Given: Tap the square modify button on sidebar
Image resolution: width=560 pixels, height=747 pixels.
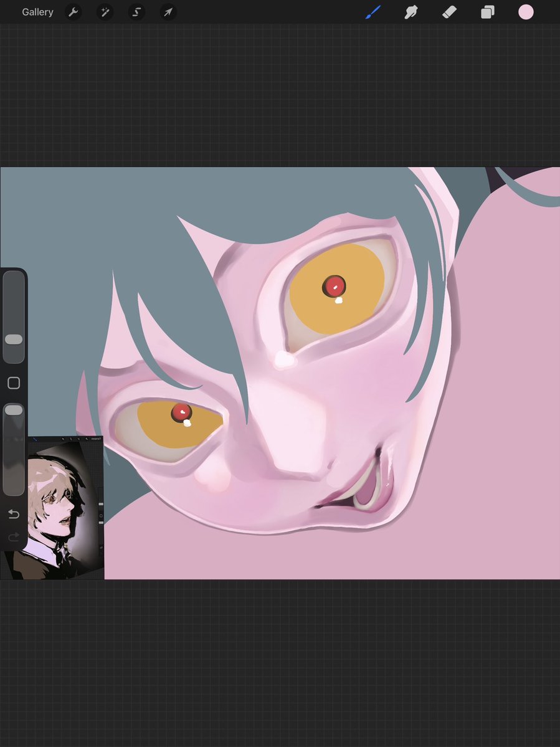Looking at the screenshot, I should point(14,383).
